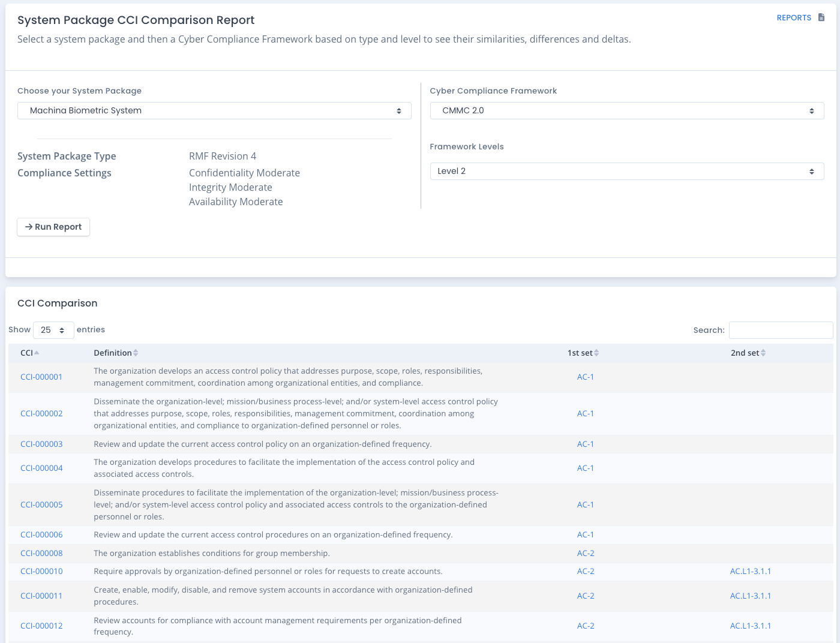
Task: Click the 1st set column sort icon
Action: tap(597, 353)
